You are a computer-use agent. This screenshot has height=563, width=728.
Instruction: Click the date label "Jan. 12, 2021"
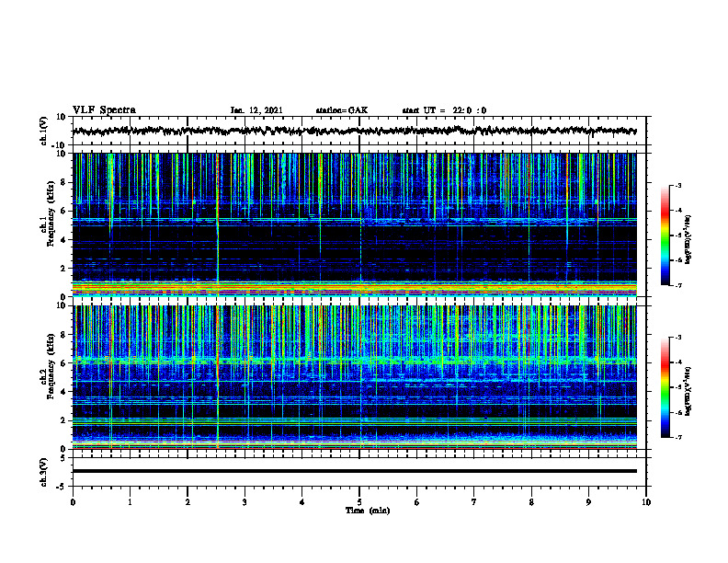(x=256, y=110)
